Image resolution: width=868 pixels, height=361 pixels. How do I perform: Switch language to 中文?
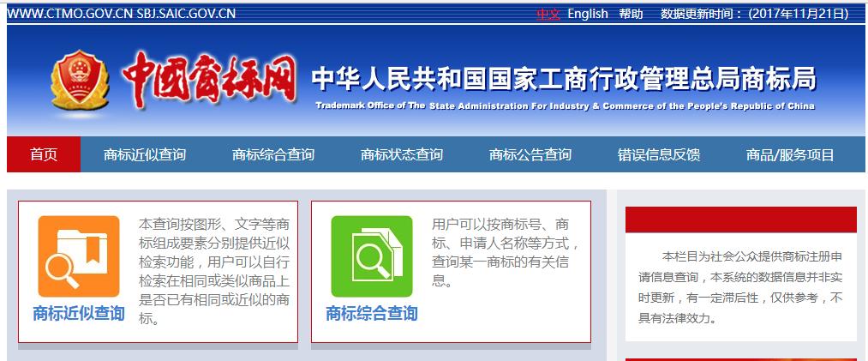[548, 14]
